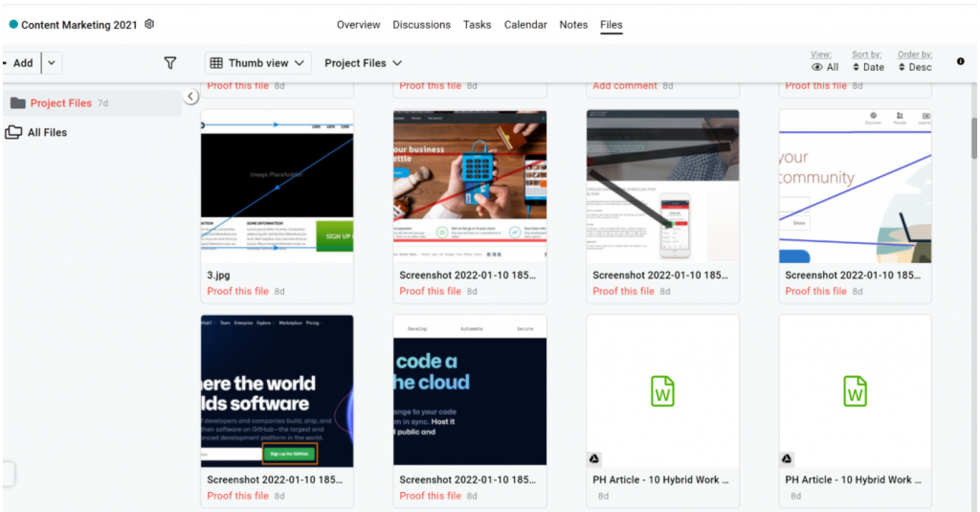The width and height of the screenshot is (980, 512).
Task: Click the eye icon beside All
Action: [x=817, y=67]
